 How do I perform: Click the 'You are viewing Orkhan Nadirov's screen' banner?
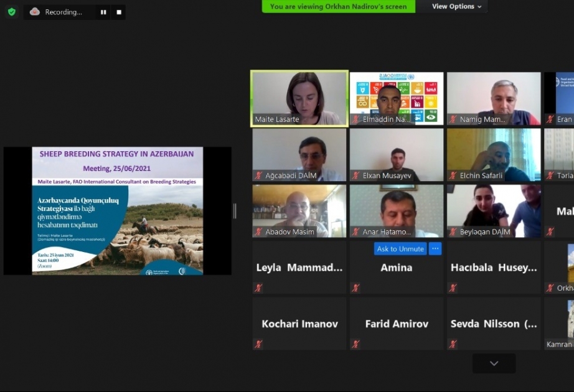click(x=339, y=6)
